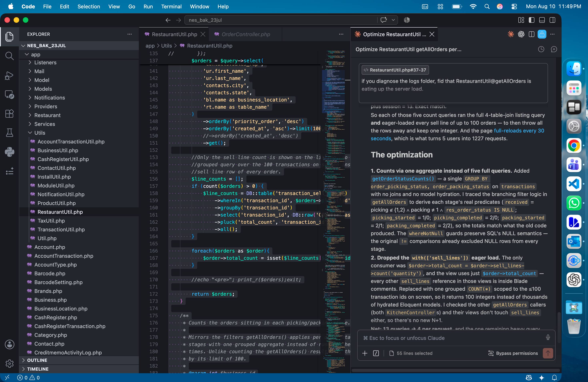Click the Claude session history clock icon
The height and width of the screenshot is (382, 588).
pos(541,49)
